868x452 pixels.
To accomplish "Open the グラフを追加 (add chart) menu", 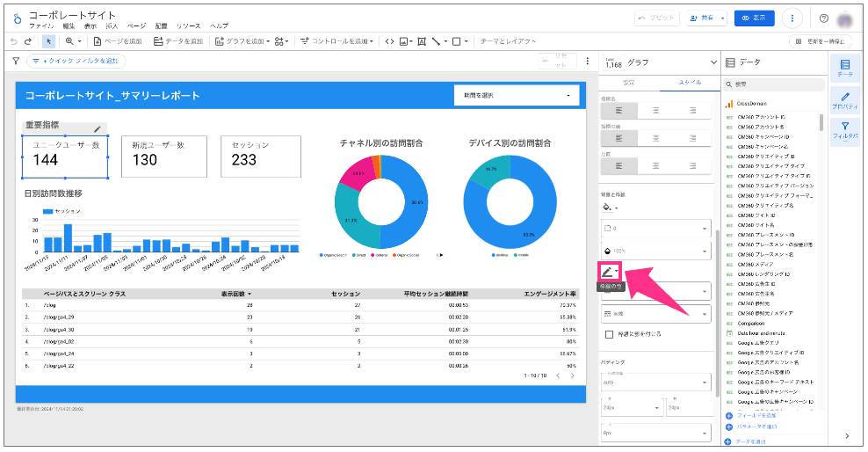I will click(x=242, y=41).
